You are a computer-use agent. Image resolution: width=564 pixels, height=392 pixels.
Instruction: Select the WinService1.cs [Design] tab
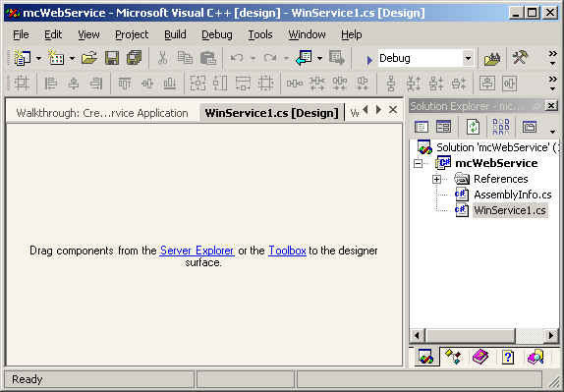tap(271, 113)
